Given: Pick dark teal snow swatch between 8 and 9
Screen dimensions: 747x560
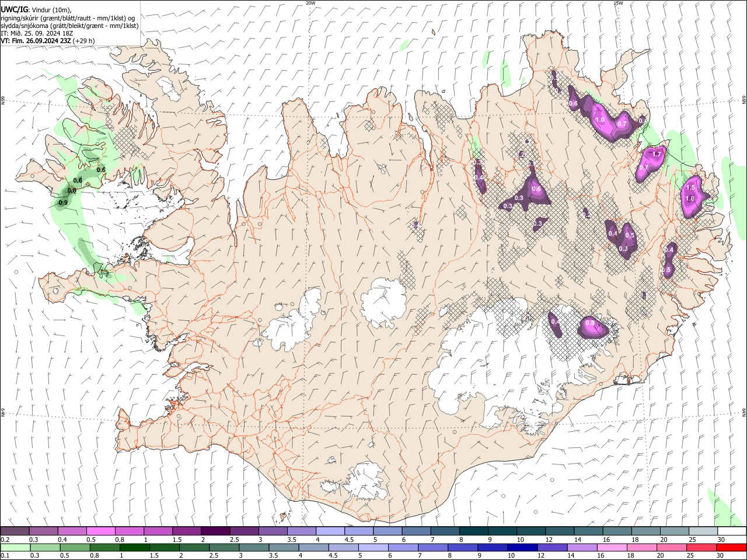Looking at the screenshot, I should click(473, 531).
